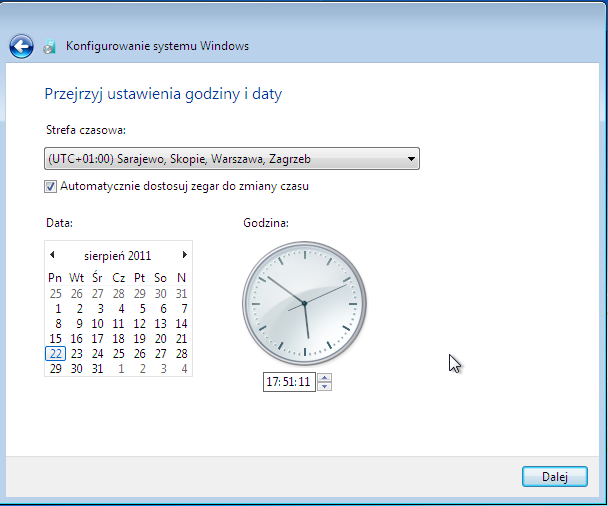Viewport: 608px width, 506px height.
Task: Select August 17 in the calendar
Action: (97, 339)
